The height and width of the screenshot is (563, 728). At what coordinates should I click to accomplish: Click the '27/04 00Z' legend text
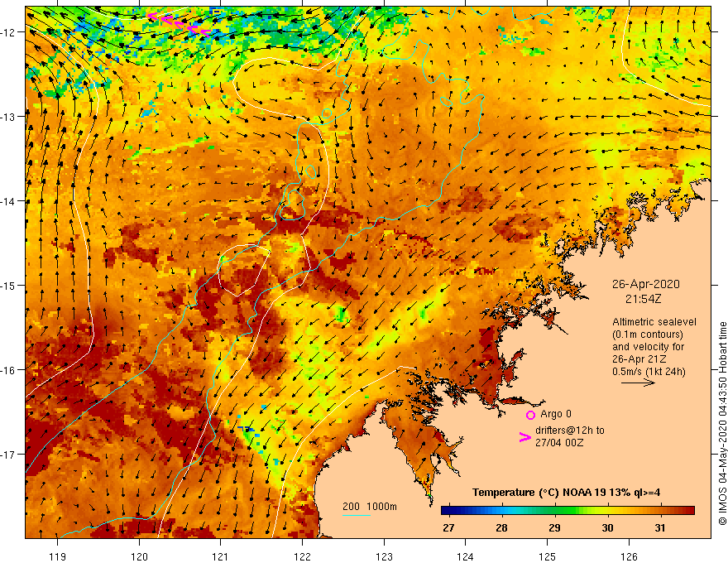(559, 443)
